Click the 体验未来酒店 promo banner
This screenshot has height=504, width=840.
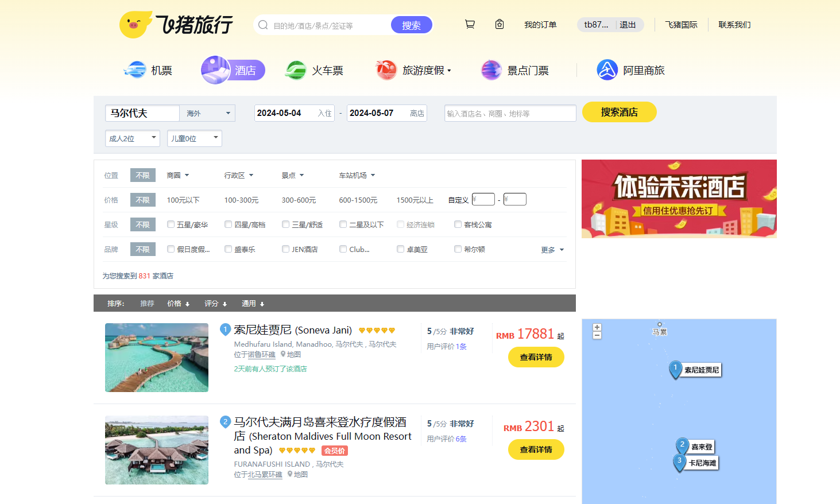pos(679,199)
